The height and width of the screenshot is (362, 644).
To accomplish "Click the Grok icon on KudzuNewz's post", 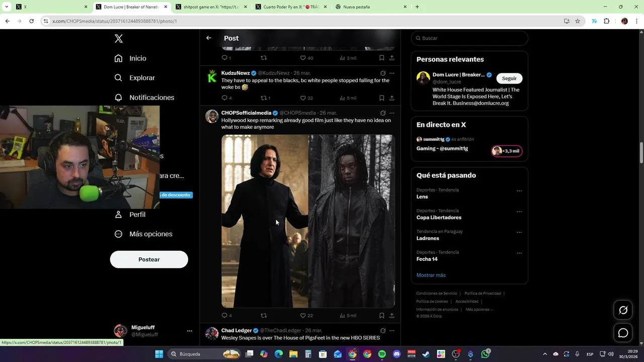I will [383, 73].
